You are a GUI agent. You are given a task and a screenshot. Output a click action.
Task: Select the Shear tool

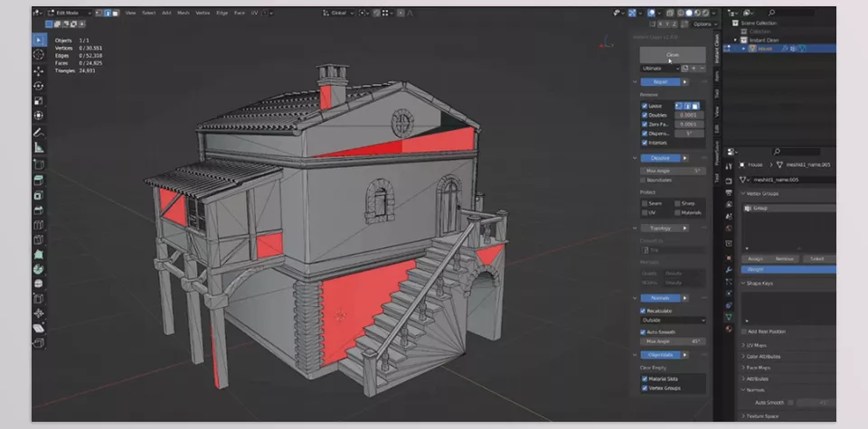click(39, 329)
